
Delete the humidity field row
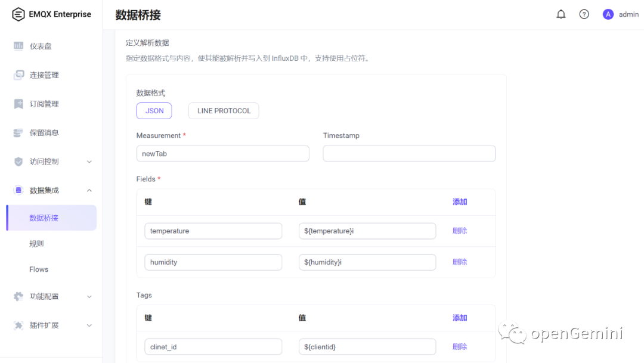[459, 262]
